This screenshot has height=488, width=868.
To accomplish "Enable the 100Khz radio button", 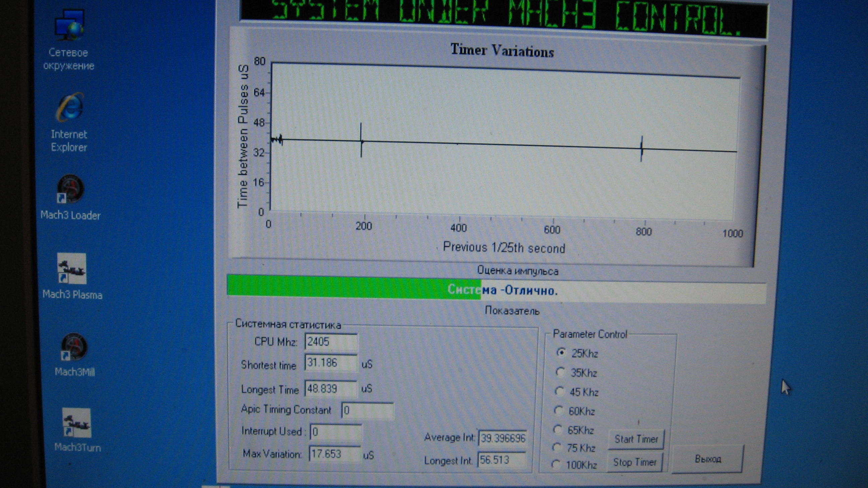I will click(556, 465).
